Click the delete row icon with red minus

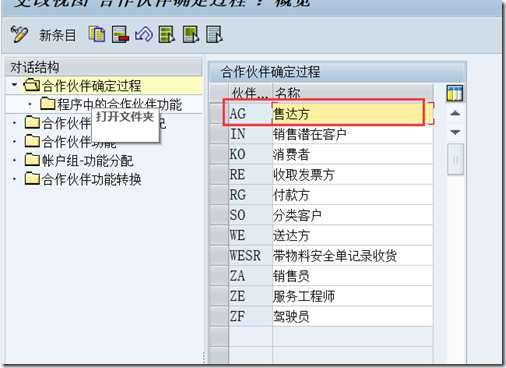click(120, 34)
